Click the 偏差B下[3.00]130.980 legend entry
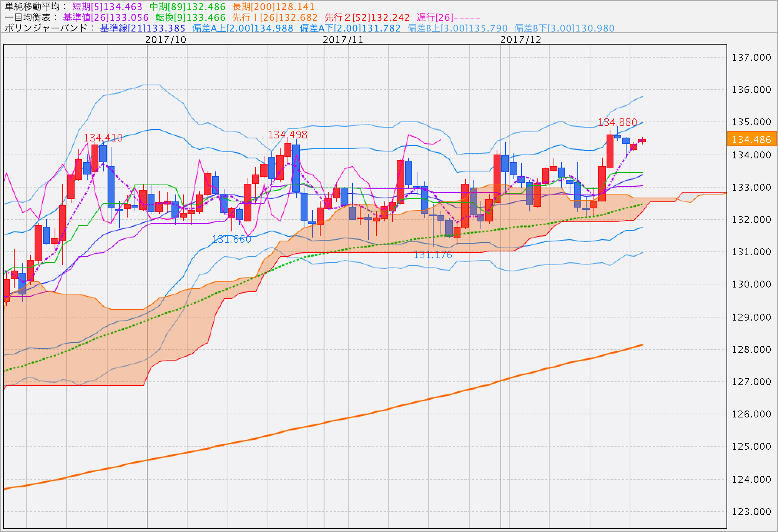This screenshot has width=778, height=532. click(x=565, y=28)
